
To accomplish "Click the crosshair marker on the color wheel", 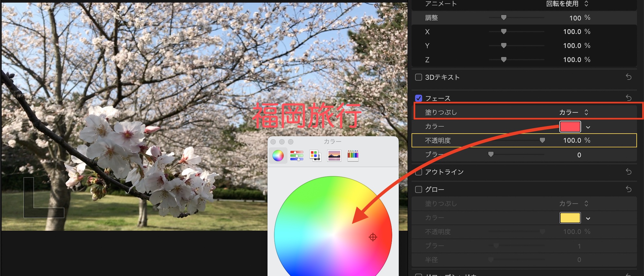I will coord(373,237).
